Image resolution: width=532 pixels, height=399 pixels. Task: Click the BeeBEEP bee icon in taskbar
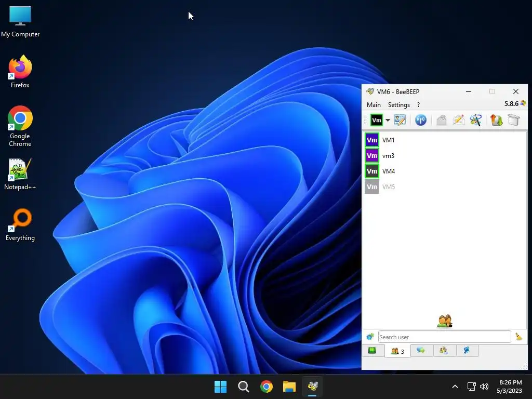(312, 387)
